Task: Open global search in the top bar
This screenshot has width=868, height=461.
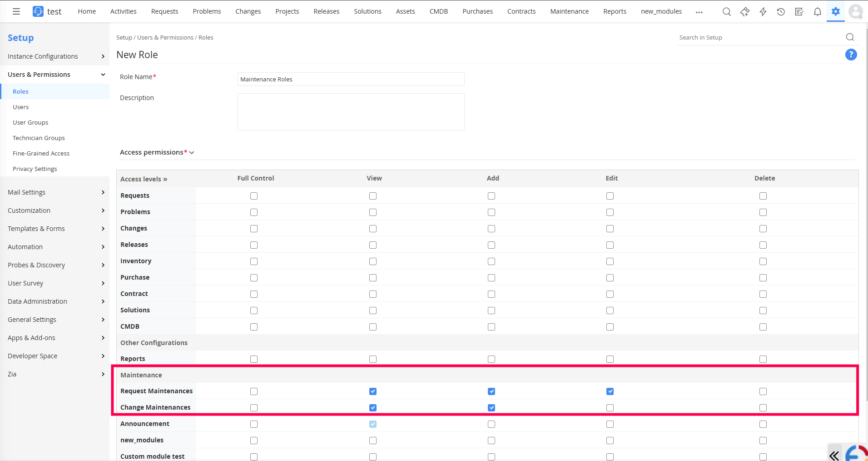Action: [x=726, y=11]
